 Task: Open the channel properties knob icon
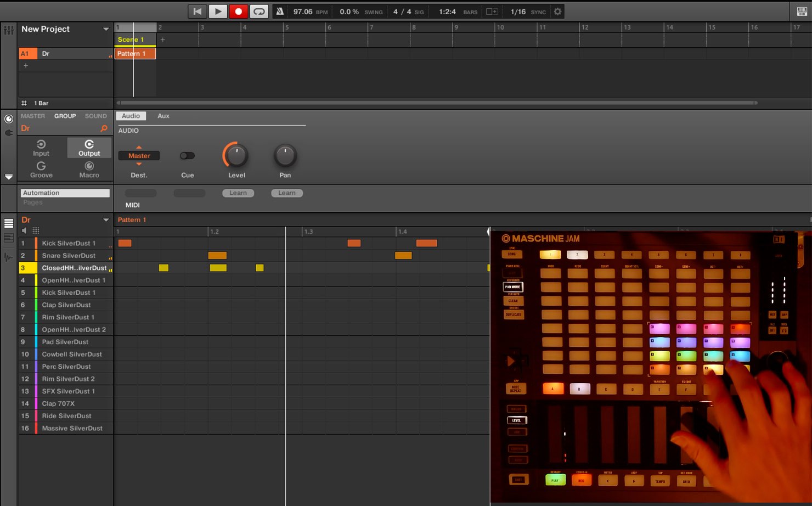click(9, 119)
